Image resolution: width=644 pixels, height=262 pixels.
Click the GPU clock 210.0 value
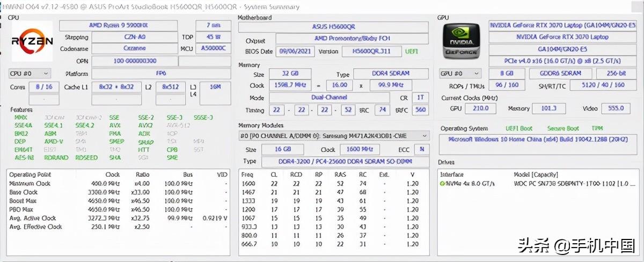pos(480,108)
